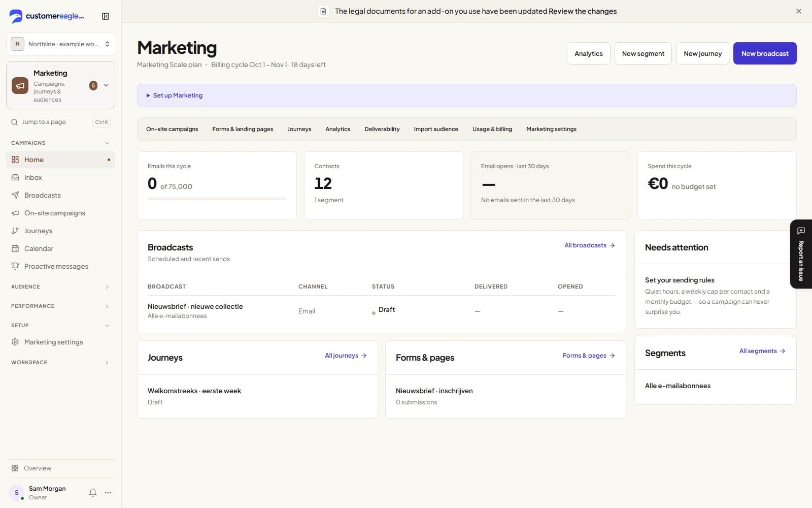The image size is (812, 508).
Task: Click the notification count badge 5
Action: tap(93, 85)
